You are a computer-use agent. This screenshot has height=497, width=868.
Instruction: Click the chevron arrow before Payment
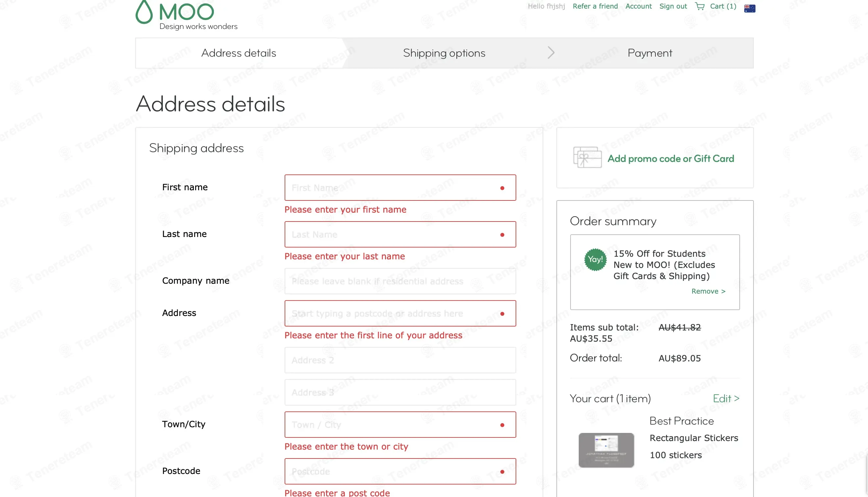tap(551, 53)
